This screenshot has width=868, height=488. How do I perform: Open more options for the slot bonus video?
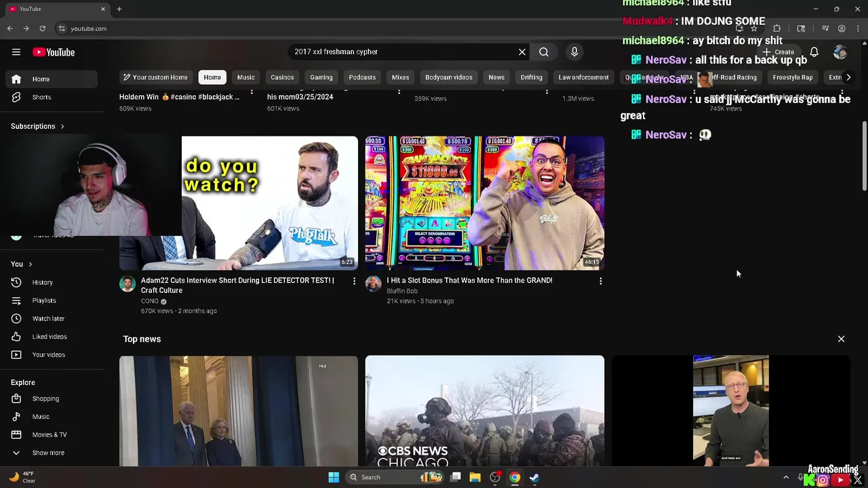tap(600, 281)
